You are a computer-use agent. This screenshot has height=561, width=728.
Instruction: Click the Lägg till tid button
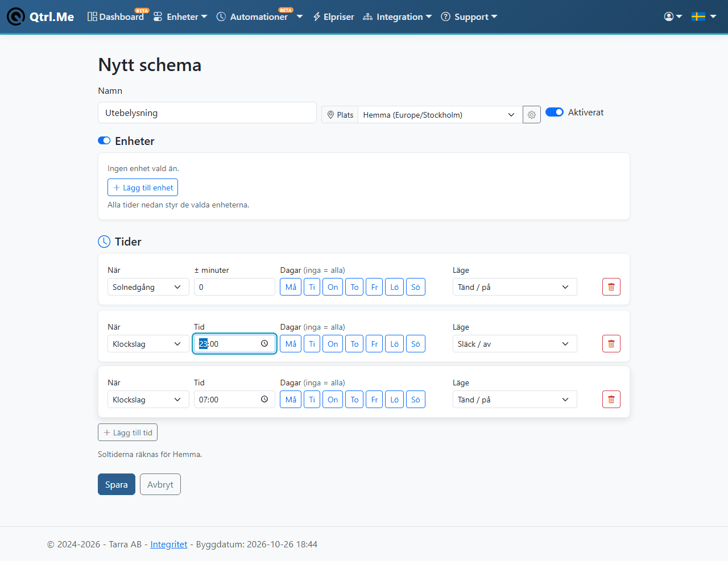(x=128, y=433)
